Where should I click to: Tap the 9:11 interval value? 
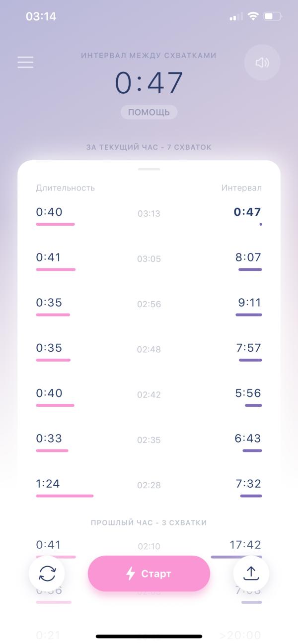(249, 303)
